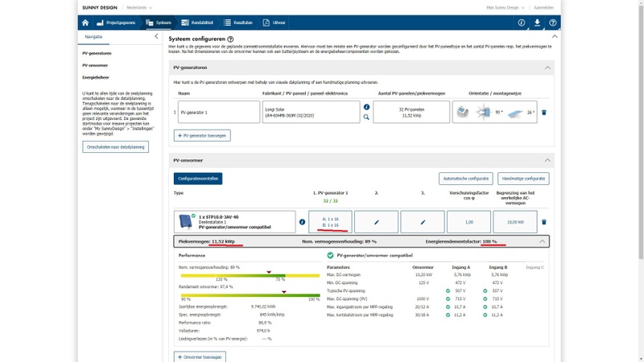The image size is (644, 362).
Task: Collapse the Piekvermogen details panel
Action: click(543, 241)
